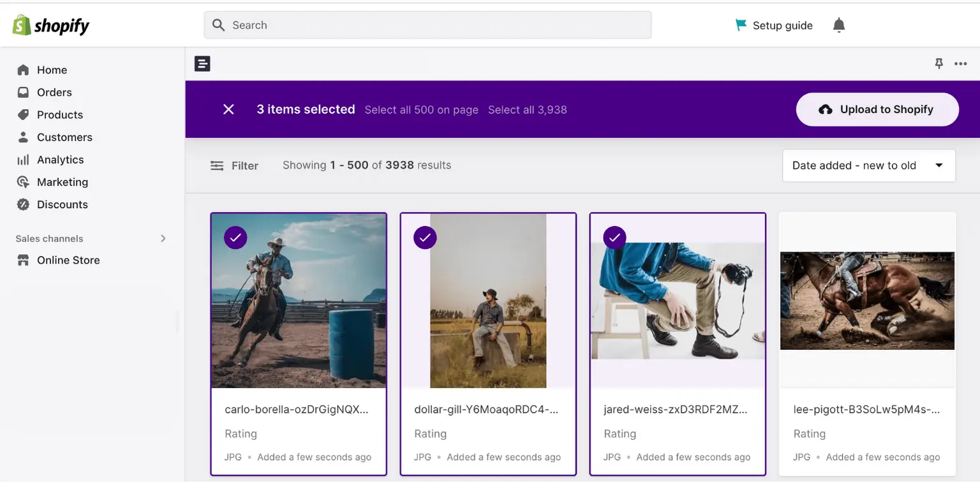Select all 3,938 items
Image resolution: width=980 pixels, height=482 pixels.
point(528,109)
